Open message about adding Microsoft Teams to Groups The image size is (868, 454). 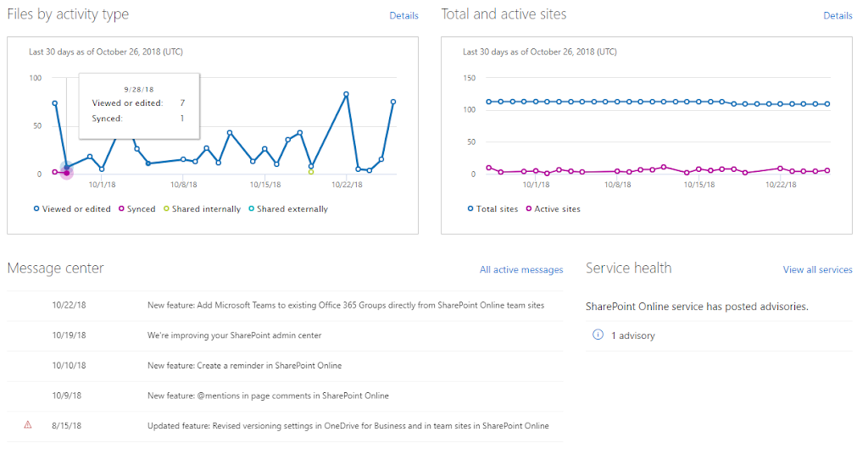(346, 305)
